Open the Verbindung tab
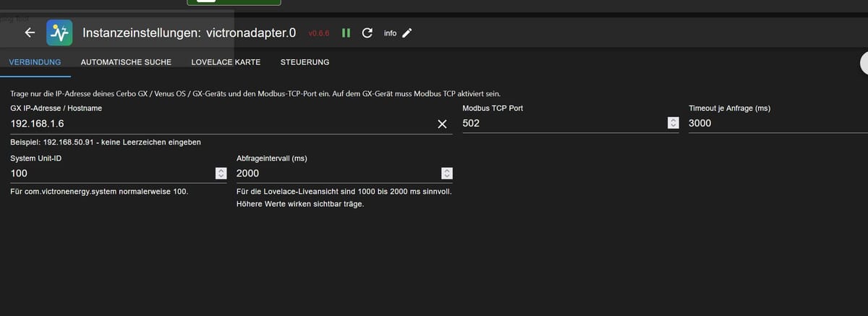 pyautogui.click(x=35, y=62)
